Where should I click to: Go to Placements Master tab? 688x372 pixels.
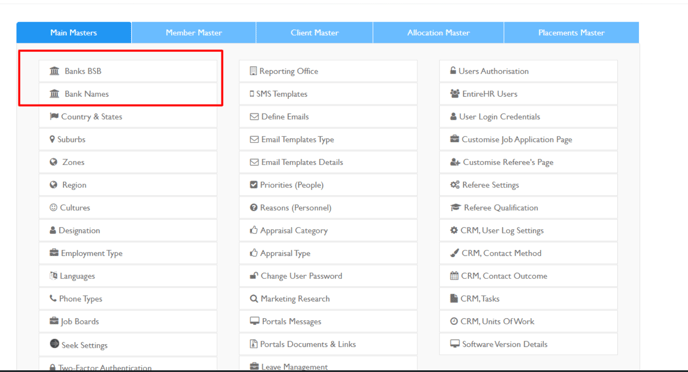[x=571, y=32]
